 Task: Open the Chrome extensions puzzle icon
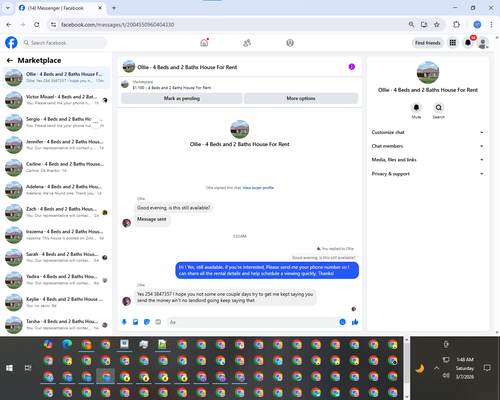coord(456,24)
